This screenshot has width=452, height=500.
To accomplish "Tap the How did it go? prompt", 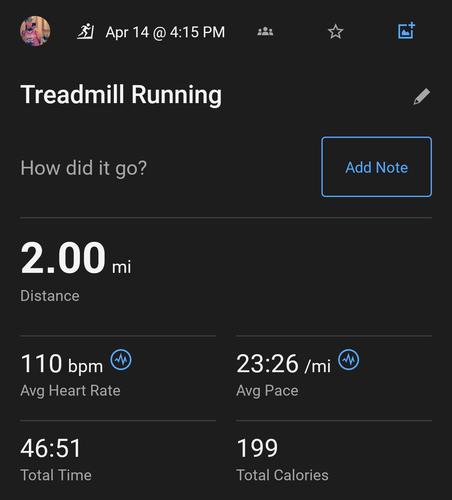I will [84, 168].
